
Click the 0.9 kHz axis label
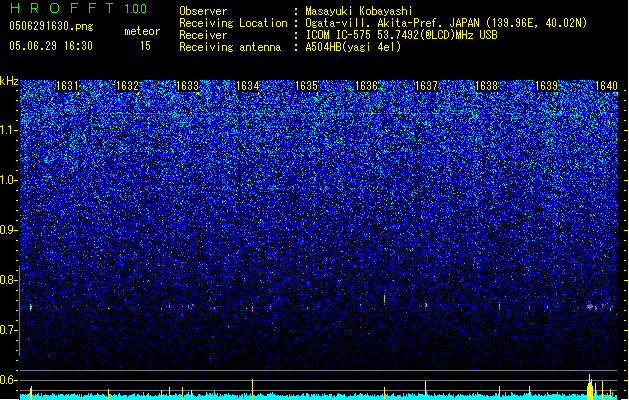point(8,230)
